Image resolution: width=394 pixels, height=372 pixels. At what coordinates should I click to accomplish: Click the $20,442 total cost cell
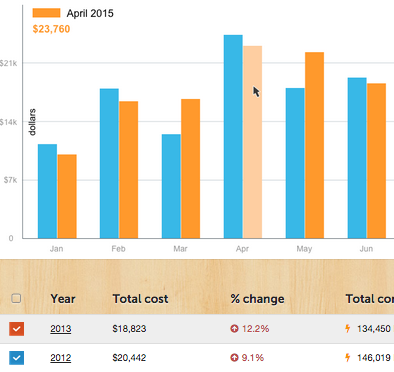(129, 358)
